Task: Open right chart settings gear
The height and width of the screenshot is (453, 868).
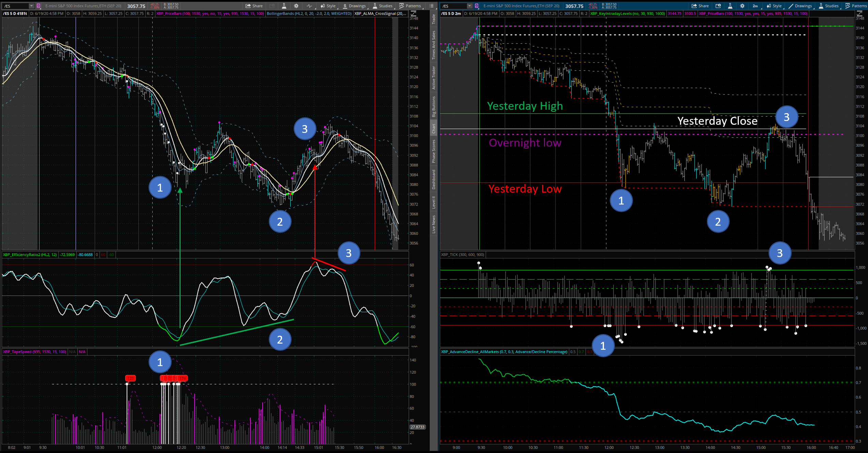Action: pyautogui.click(x=742, y=6)
